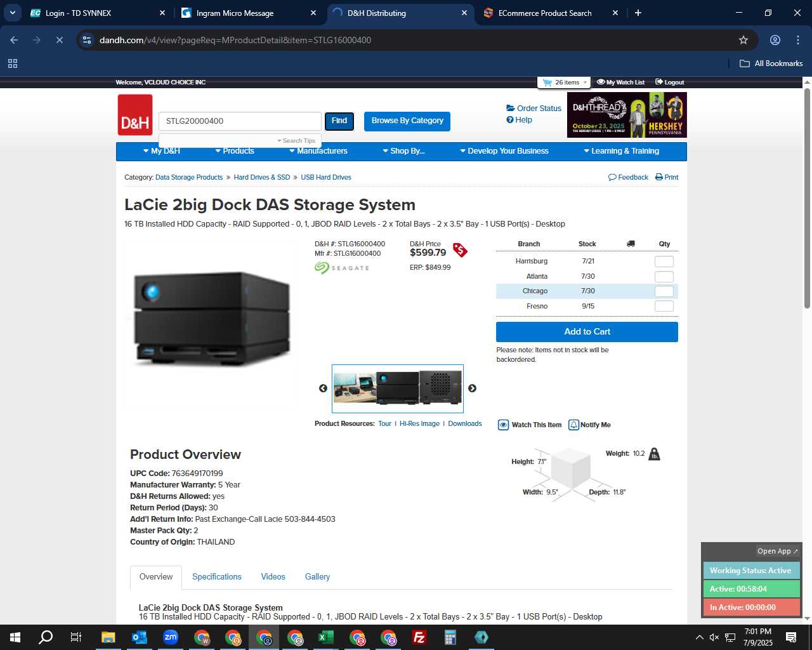
Task: Toggle Watch This Item
Action: tap(530, 425)
